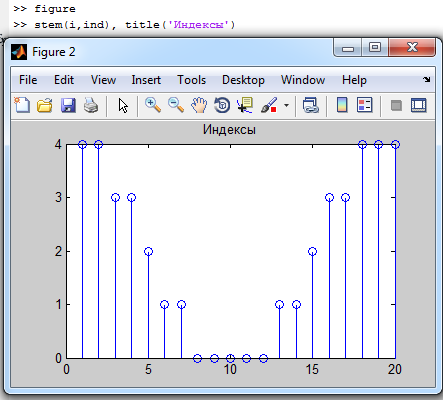Select the Edit Plot arrow tool
This screenshot has height=400, width=443.
[x=123, y=105]
